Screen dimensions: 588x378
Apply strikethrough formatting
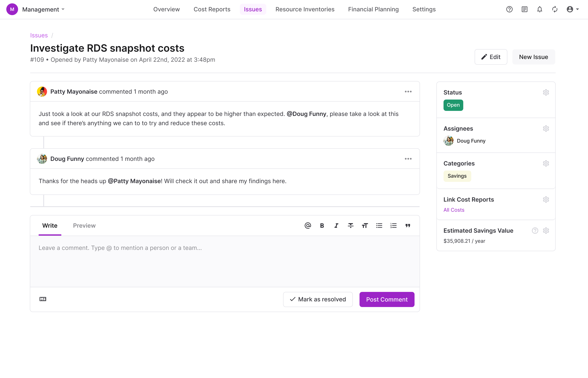click(350, 226)
